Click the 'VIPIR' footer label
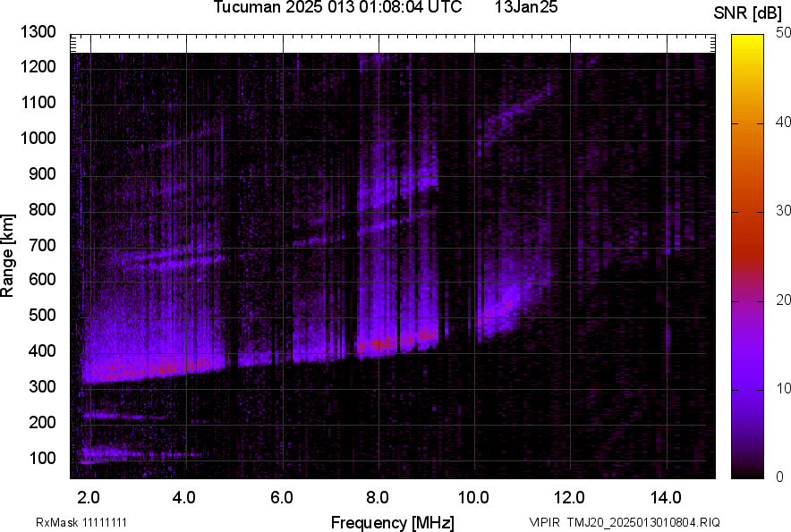 click(544, 522)
